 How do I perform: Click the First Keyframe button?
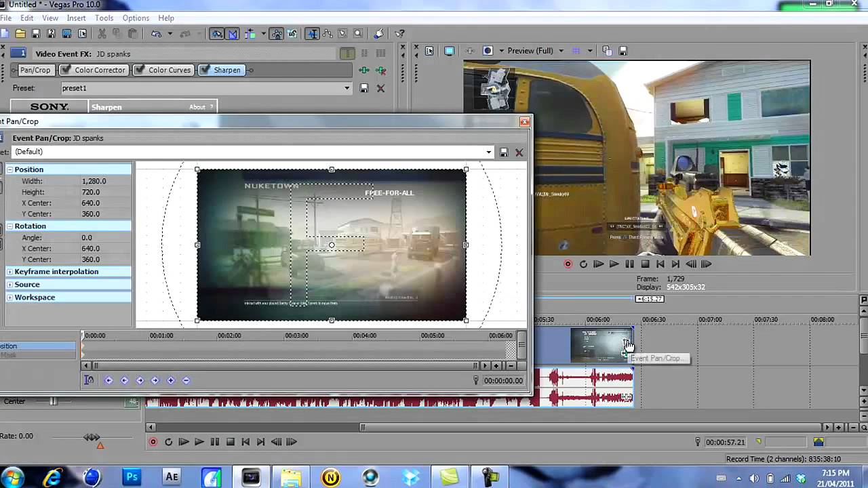coord(108,380)
